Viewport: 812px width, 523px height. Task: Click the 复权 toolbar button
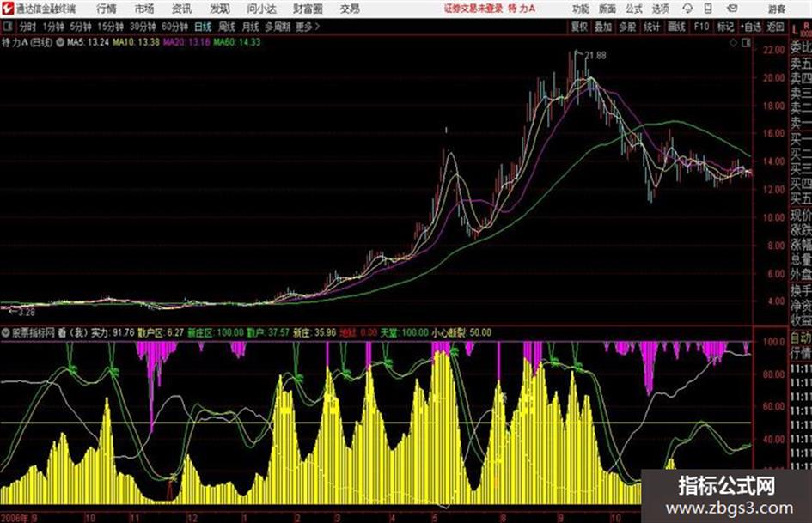[579, 27]
